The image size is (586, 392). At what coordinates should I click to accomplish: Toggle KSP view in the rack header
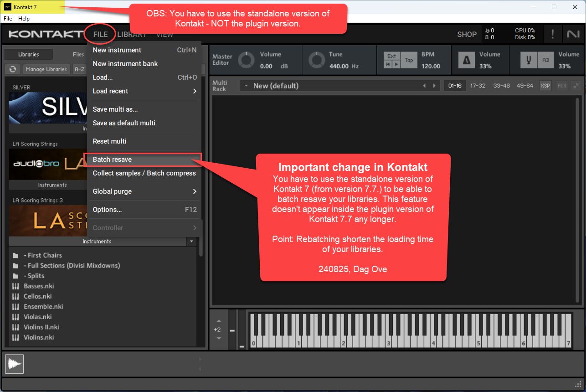pos(545,85)
